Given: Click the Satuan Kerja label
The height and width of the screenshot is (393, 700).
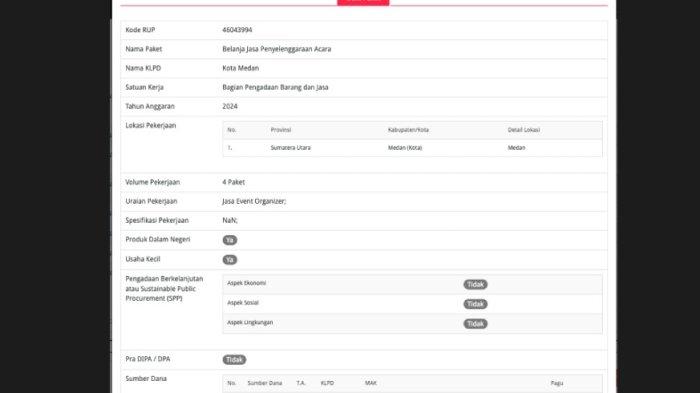Looking at the screenshot, I should (x=144, y=88).
